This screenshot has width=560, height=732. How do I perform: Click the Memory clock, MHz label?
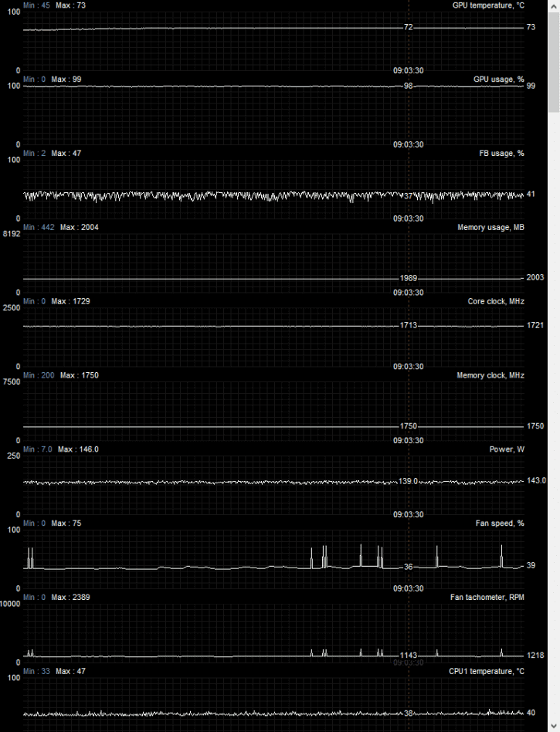tap(490, 375)
